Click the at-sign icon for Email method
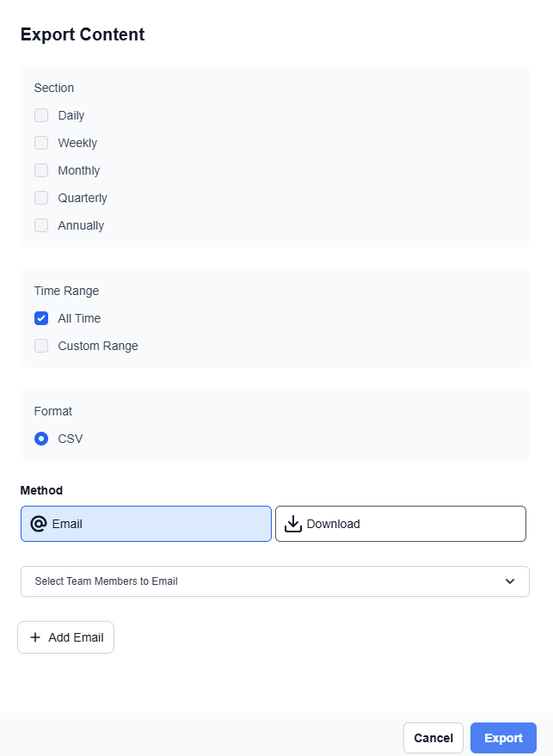The height and width of the screenshot is (756, 553). click(38, 524)
